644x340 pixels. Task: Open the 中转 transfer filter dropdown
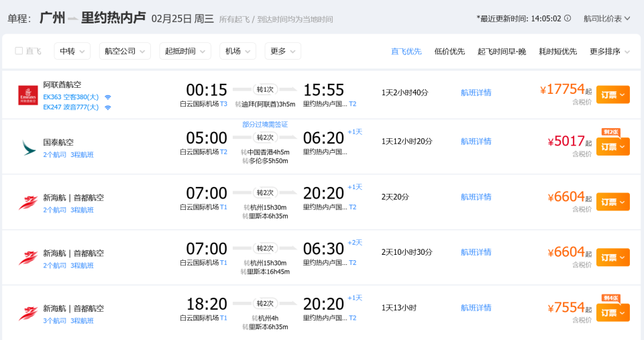coord(72,51)
